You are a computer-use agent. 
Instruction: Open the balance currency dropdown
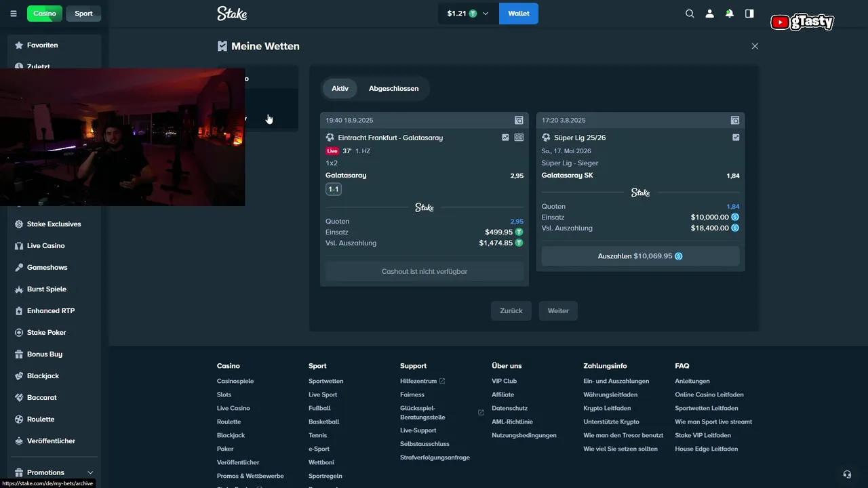click(x=468, y=14)
